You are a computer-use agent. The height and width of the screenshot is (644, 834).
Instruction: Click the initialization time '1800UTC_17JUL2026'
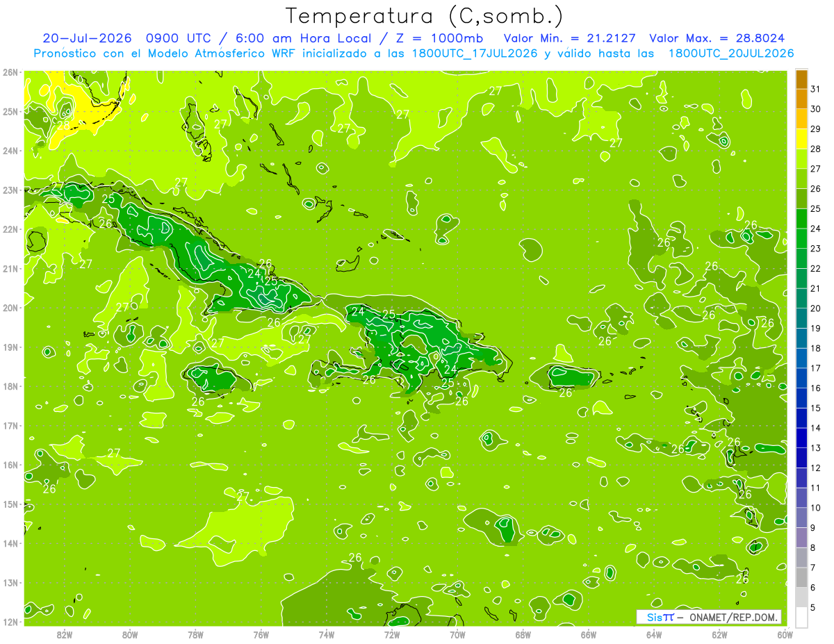pos(475,53)
